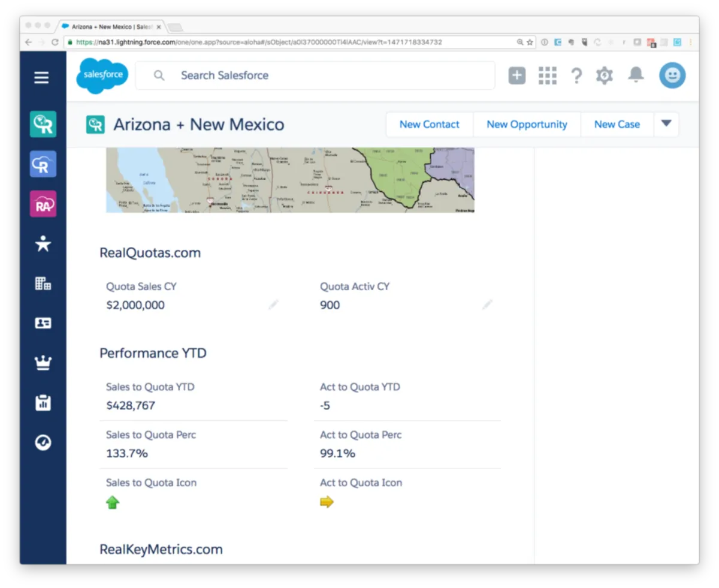Click the browser address bar URL
The image size is (719, 588).
(x=259, y=43)
